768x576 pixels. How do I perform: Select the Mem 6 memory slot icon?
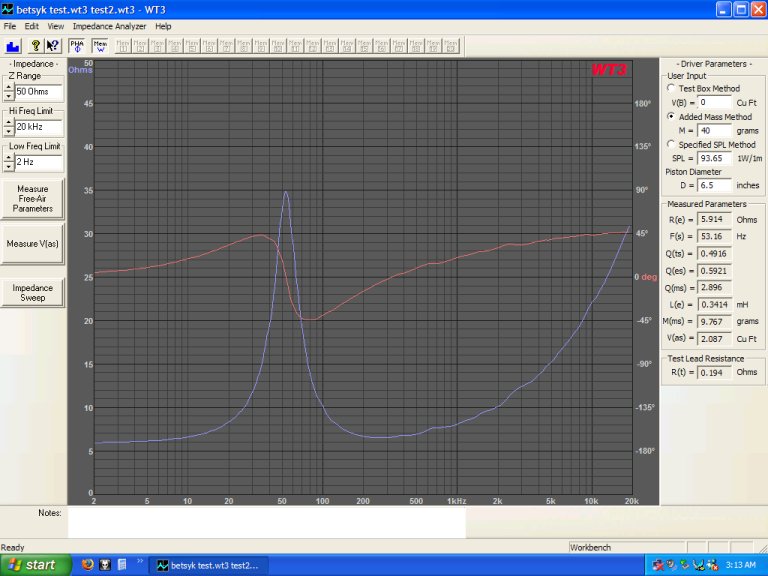pyautogui.click(x=209, y=47)
